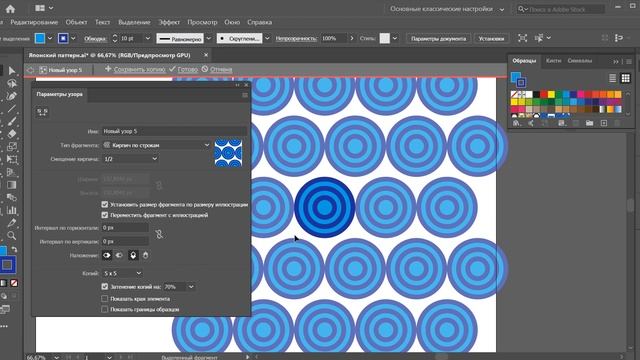Click the Обводка stroke link
Screen dimensions: 640x360
pos(95,38)
